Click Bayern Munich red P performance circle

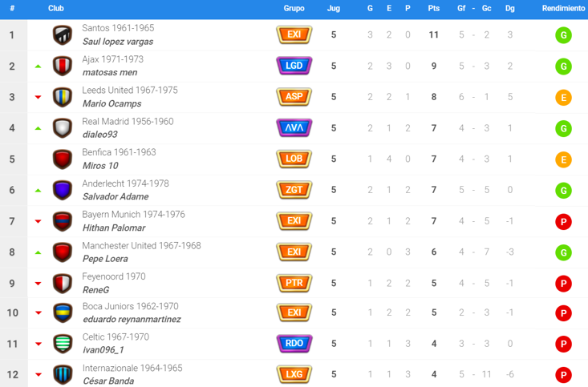563,220
